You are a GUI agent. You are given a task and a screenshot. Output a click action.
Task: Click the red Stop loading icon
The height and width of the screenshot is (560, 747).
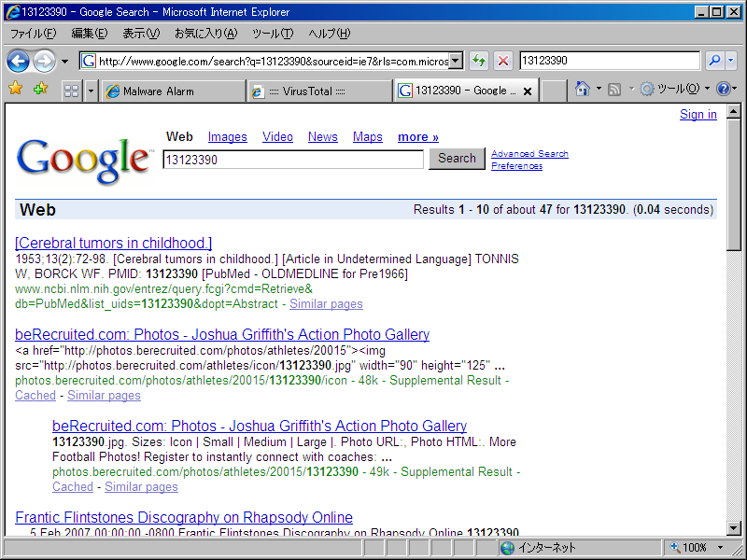click(503, 61)
